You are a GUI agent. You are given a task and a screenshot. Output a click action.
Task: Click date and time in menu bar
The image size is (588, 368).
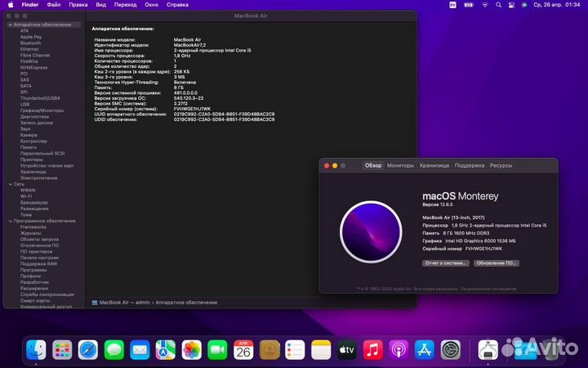(x=556, y=5)
